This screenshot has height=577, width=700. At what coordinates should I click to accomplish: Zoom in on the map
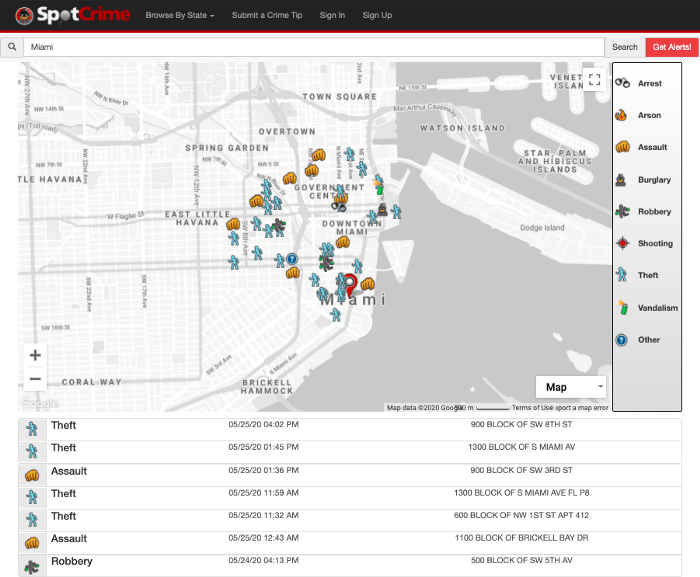35,355
